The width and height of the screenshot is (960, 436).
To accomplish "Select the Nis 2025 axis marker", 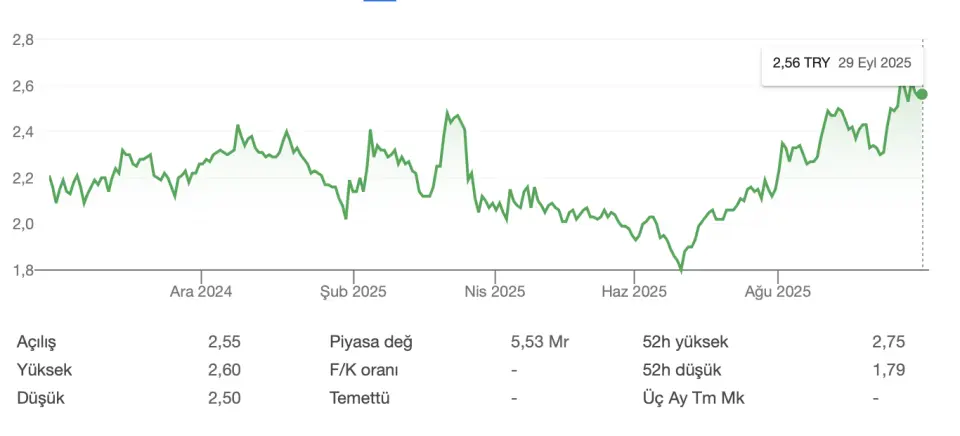I will pos(495,291).
